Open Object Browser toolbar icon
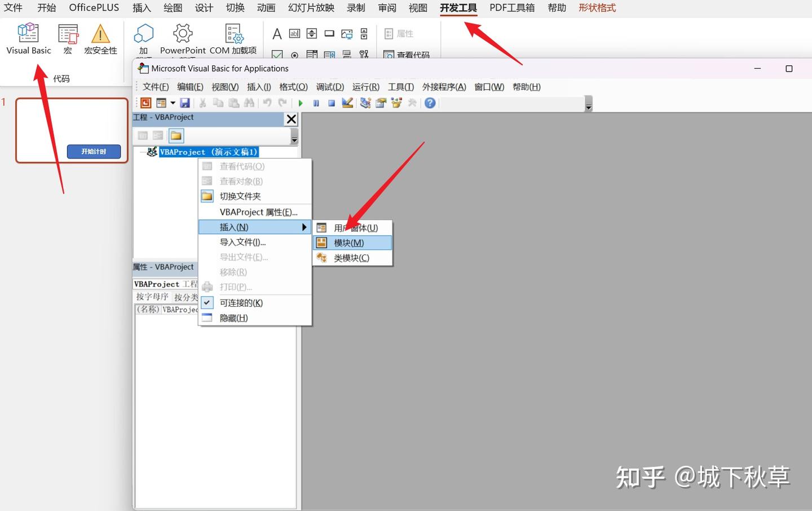The width and height of the screenshot is (812, 511). [x=397, y=103]
